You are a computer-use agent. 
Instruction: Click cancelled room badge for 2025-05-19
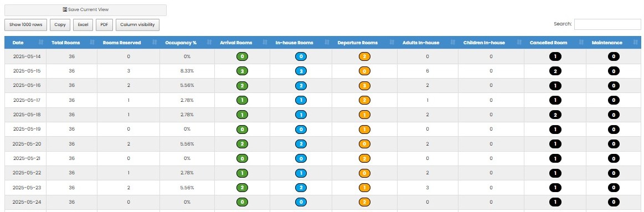tap(555, 130)
